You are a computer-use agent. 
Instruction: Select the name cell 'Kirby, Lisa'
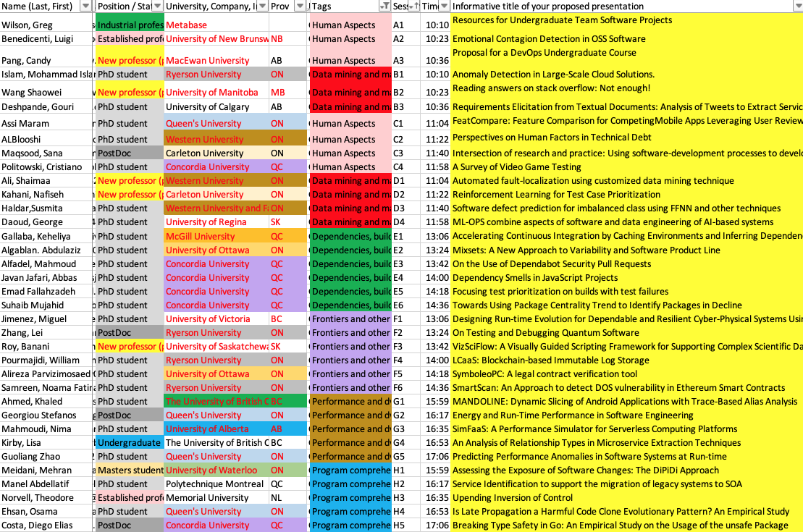point(47,443)
